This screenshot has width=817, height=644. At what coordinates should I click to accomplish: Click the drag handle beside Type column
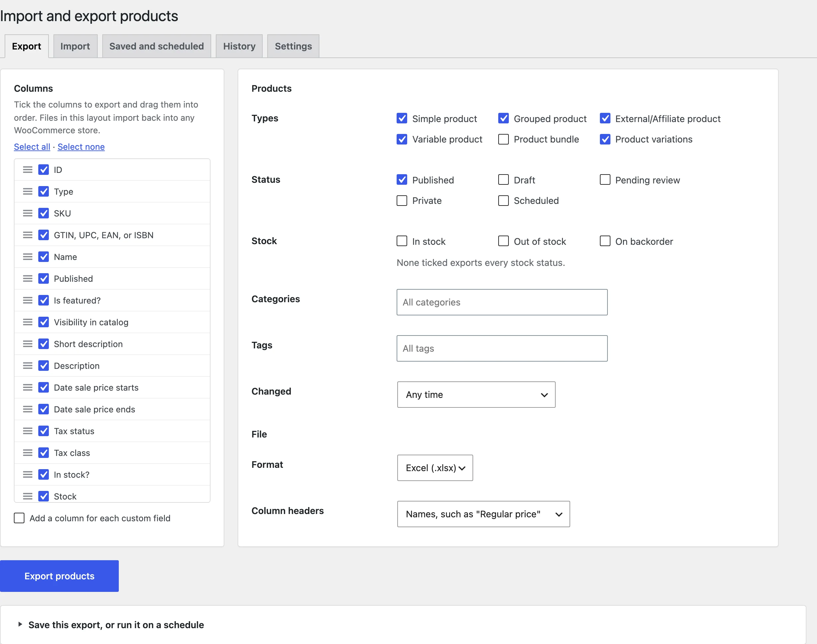pyautogui.click(x=27, y=192)
